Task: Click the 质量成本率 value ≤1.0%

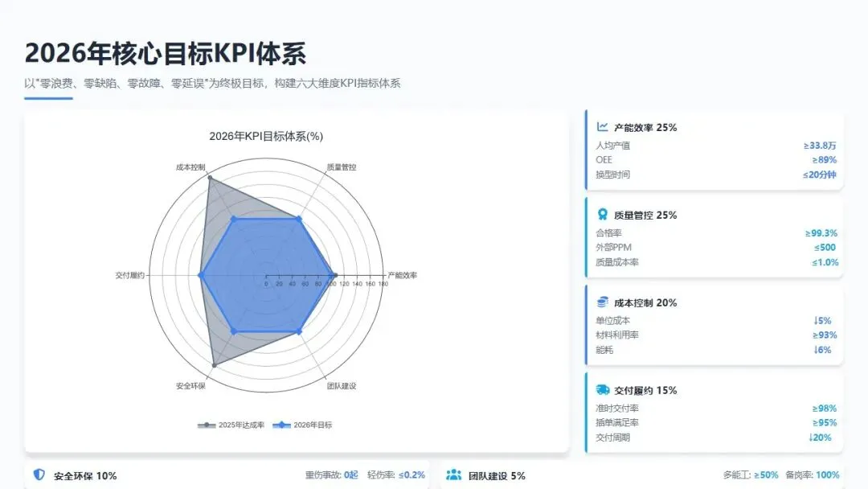Action: click(825, 262)
